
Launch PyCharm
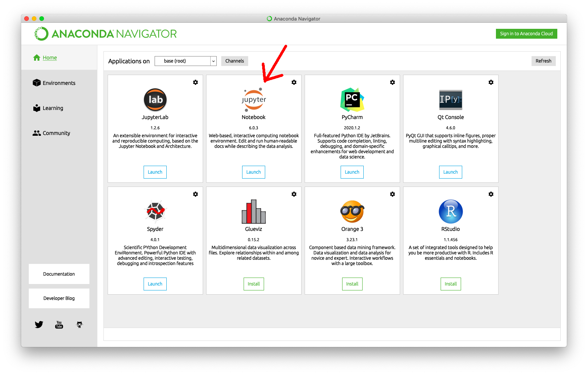[x=352, y=172]
